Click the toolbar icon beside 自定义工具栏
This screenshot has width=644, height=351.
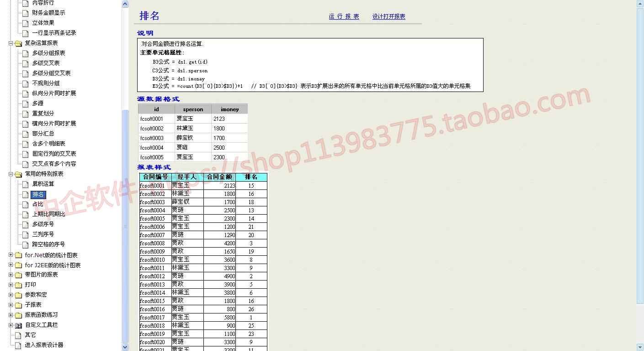pos(18,325)
